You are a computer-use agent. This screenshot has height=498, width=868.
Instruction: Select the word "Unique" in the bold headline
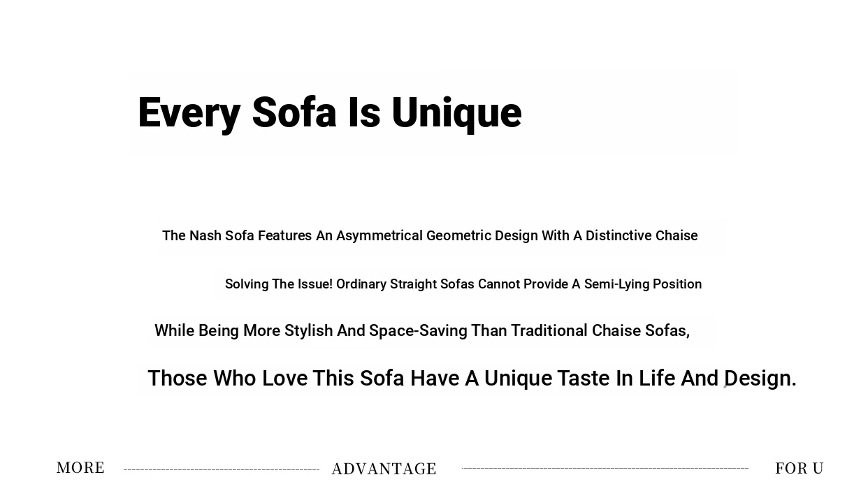click(456, 113)
